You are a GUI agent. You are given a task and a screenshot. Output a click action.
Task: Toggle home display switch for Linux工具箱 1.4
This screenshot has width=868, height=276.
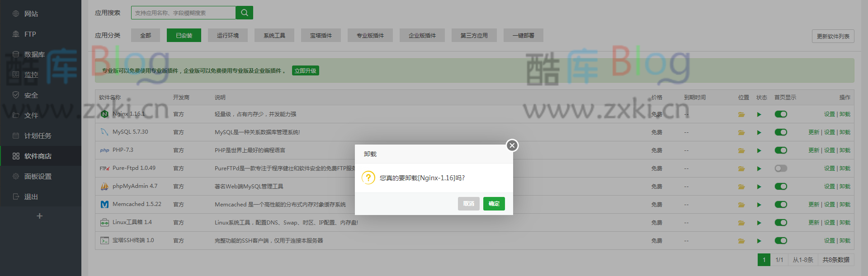(x=781, y=223)
